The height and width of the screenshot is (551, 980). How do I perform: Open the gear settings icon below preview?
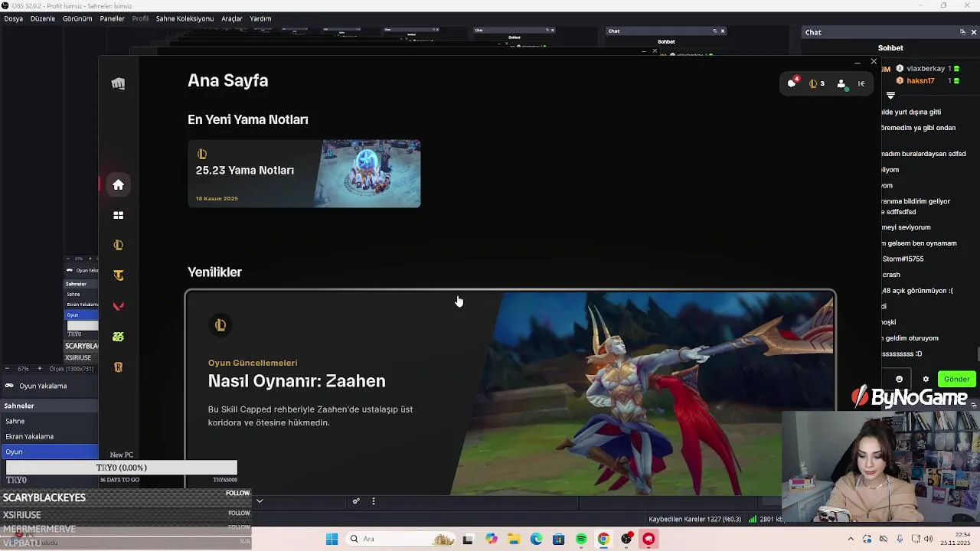click(356, 501)
